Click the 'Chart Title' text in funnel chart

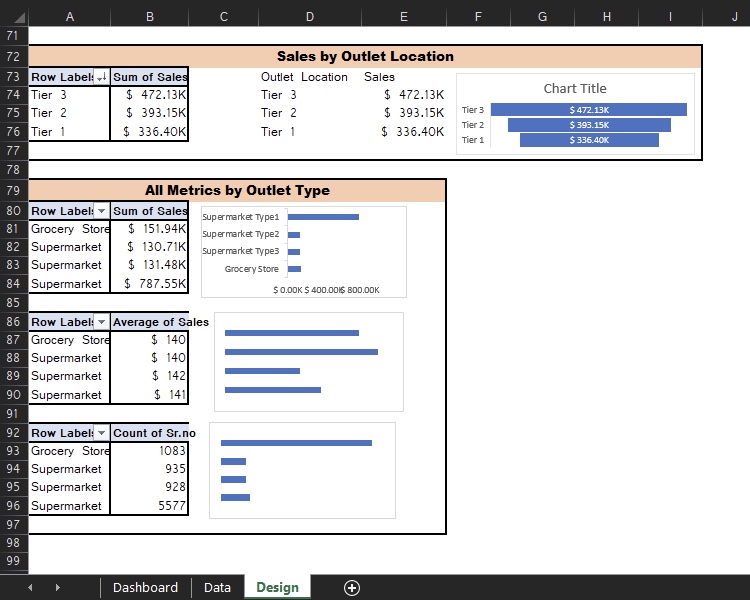click(x=575, y=88)
